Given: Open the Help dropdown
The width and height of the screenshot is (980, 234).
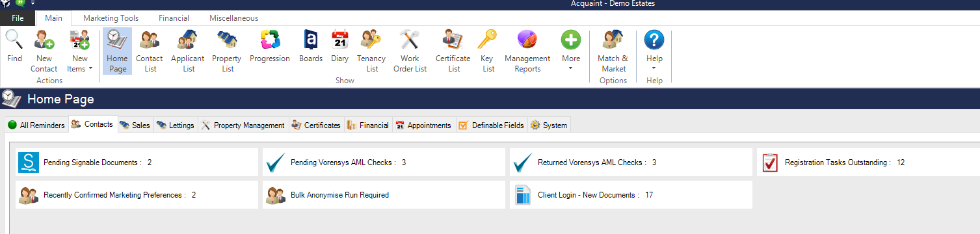Looking at the screenshot, I should [x=654, y=51].
